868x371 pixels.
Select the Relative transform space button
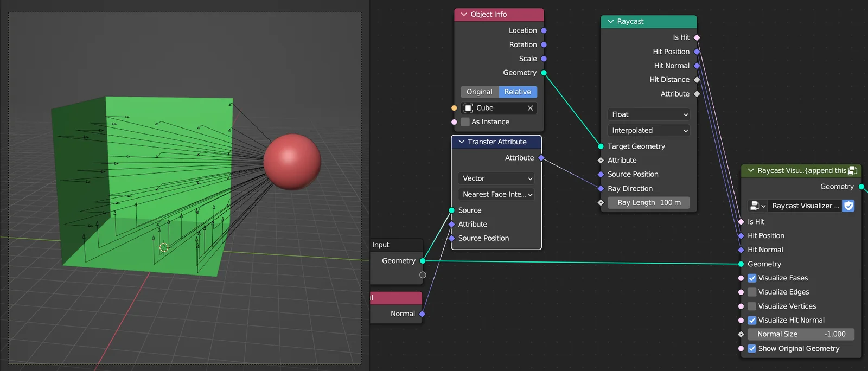pos(518,92)
